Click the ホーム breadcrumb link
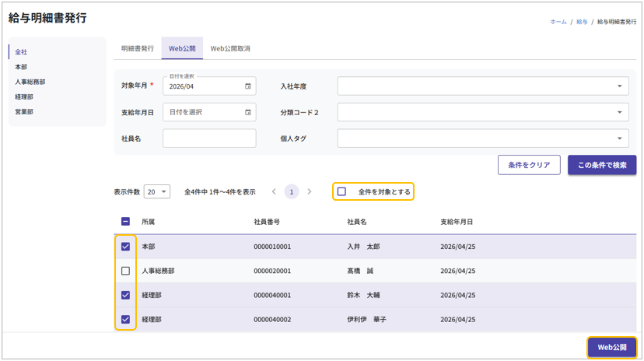Image resolution: width=644 pixels, height=361 pixels. [558, 22]
